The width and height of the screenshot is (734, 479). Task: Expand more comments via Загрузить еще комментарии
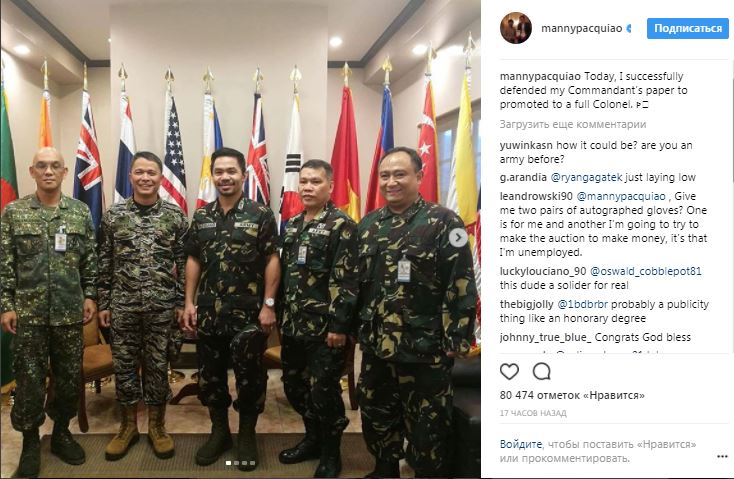click(x=573, y=125)
